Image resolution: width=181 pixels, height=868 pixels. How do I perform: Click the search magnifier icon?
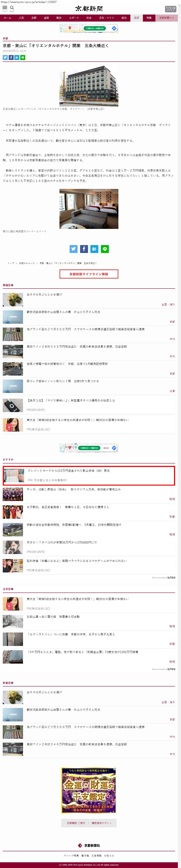12,8
